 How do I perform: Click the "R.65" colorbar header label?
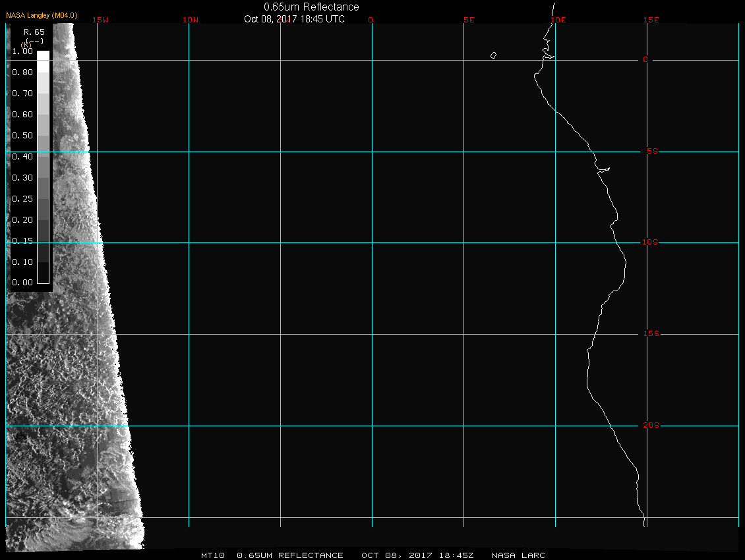coord(34,32)
